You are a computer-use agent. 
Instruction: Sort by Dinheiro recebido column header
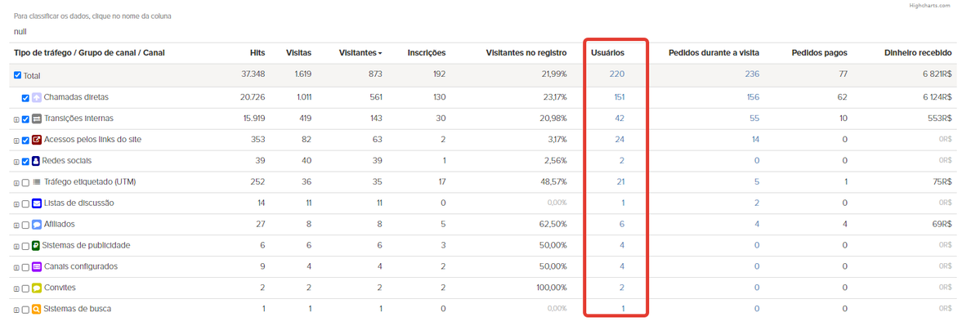click(918, 53)
